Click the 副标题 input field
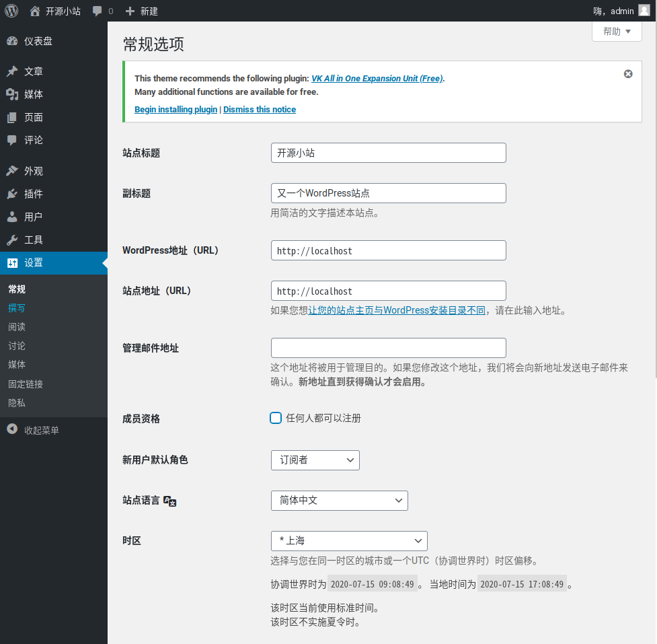This screenshot has height=644, width=657. (389, 193)
